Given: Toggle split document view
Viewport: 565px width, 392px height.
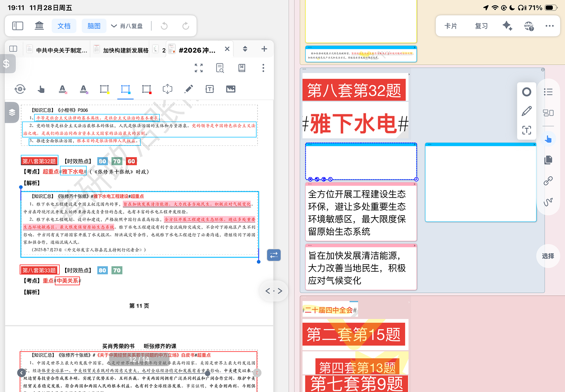Looking at the screenshot, I should tap(13, 49).
